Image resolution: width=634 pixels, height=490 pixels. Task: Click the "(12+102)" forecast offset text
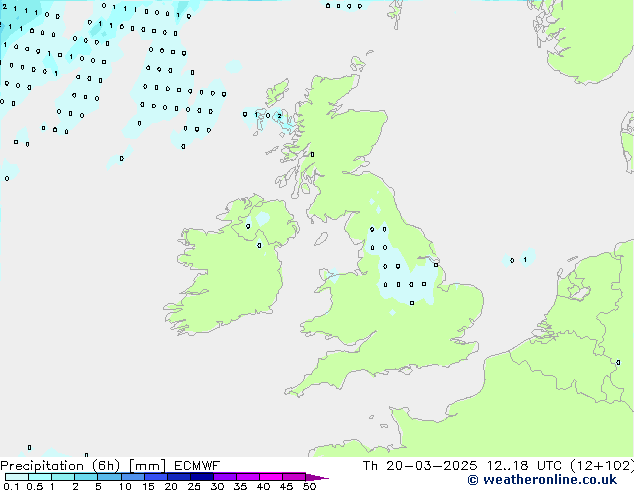602,466
